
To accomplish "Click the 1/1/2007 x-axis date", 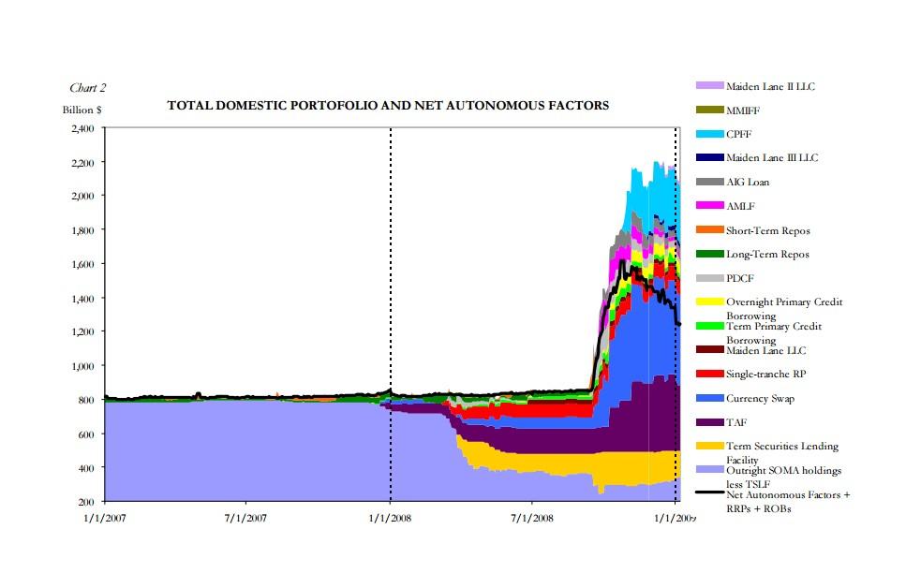I will [x=105, y=518].
